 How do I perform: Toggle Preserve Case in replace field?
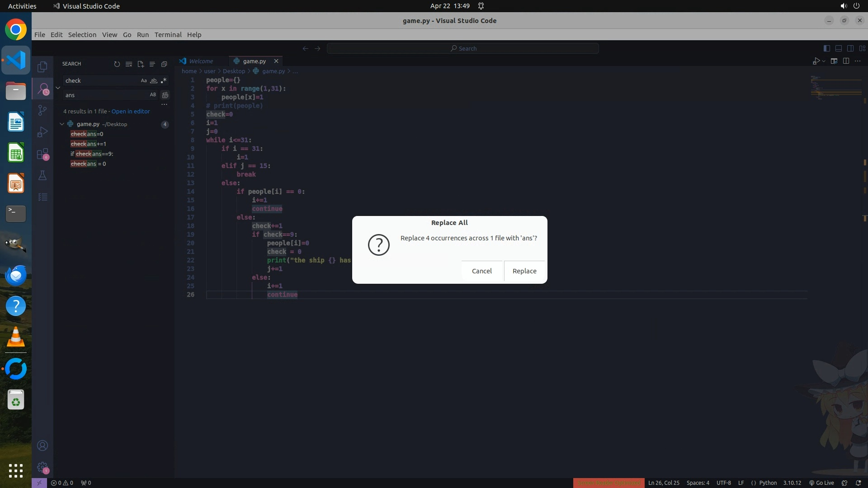153,95
